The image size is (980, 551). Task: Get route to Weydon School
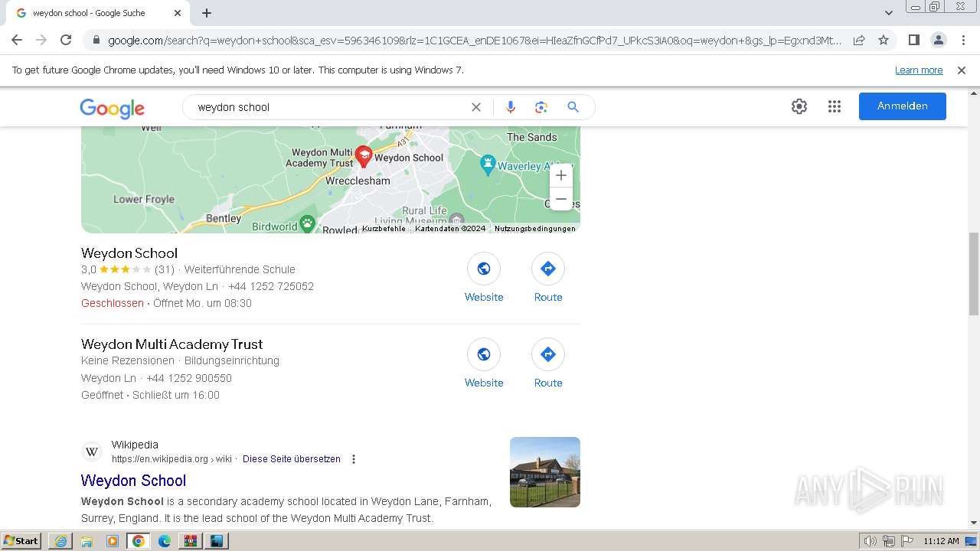coord(548,269)
